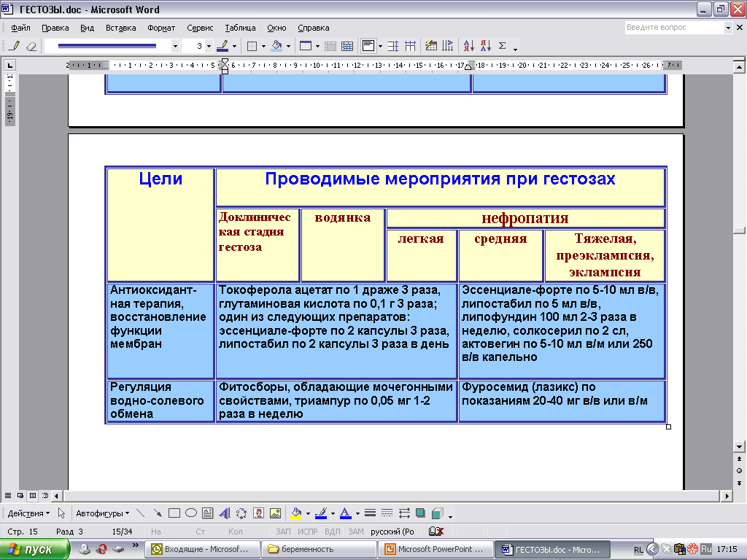Viewport: 747px width, 560px height.
Task: Open the Формат menu
Action: click(161, 28)
